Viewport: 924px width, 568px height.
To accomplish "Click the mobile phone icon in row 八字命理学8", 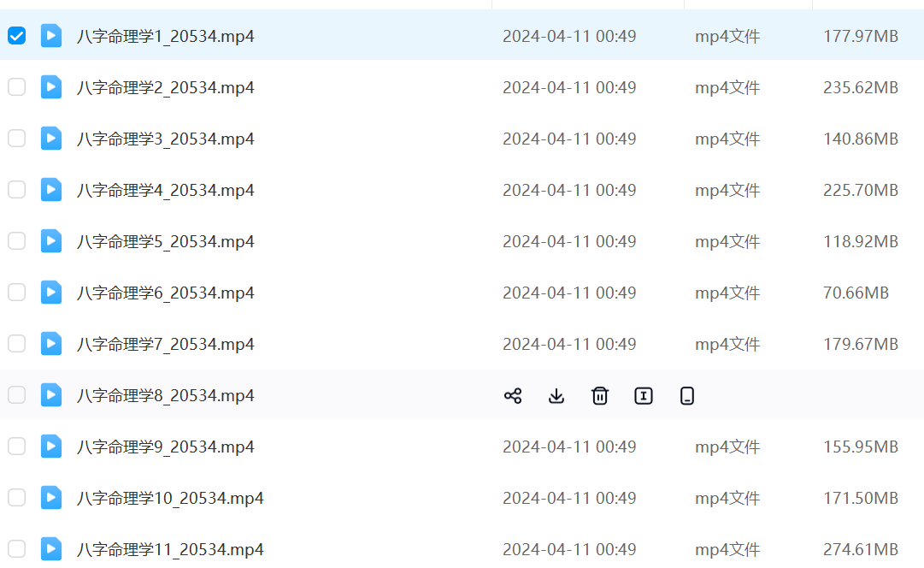I will [687, 395].
